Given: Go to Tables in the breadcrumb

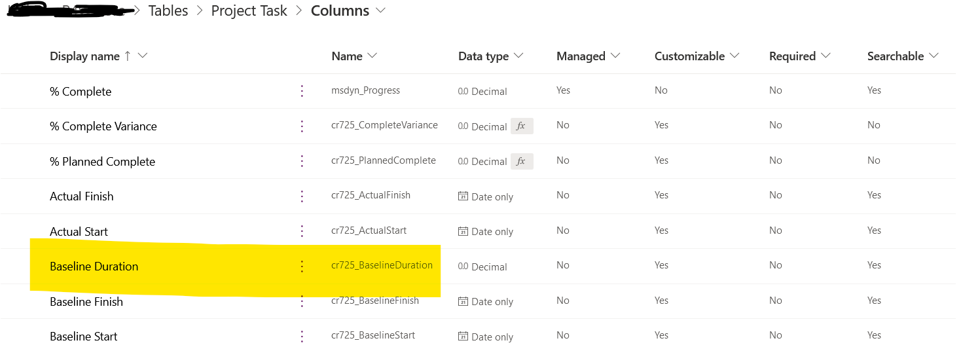Looking at the screenshot, I should pos(168,11).
